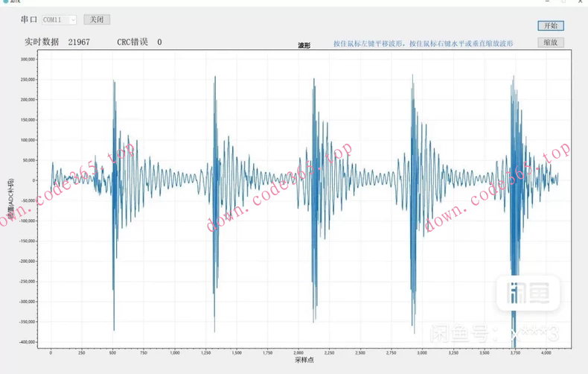Click the x-axis tick label 2,000

(x=298, y=352)
